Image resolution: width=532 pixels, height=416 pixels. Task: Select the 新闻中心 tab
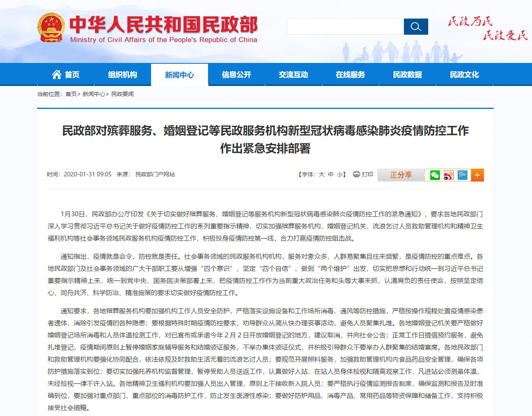179,75
